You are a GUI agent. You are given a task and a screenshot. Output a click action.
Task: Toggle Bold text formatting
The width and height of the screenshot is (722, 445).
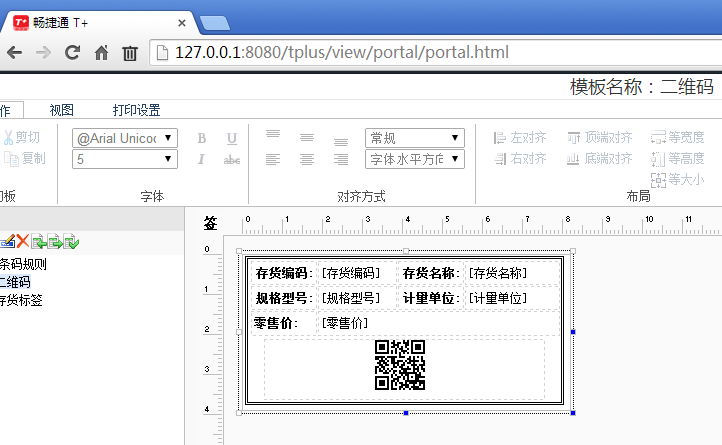point(201,138)
